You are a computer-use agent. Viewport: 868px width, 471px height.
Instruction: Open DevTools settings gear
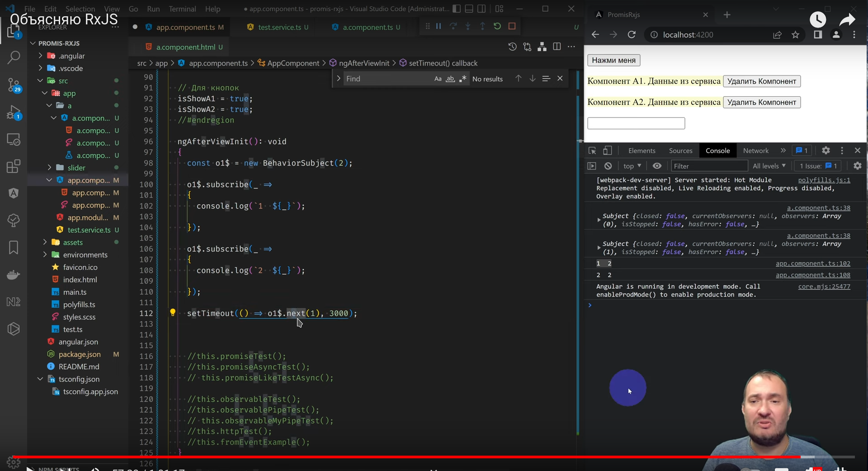tap(826, 151)
